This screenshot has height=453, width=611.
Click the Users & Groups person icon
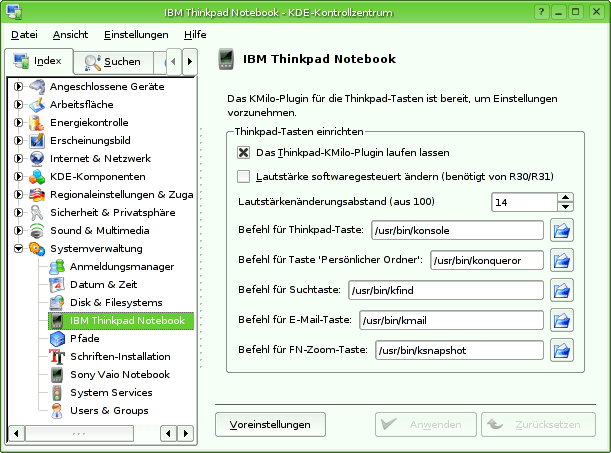[x=57, y=411]
